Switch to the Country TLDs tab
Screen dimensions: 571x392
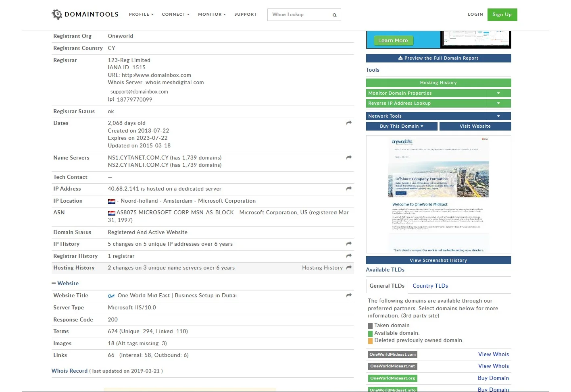[430, 286]
